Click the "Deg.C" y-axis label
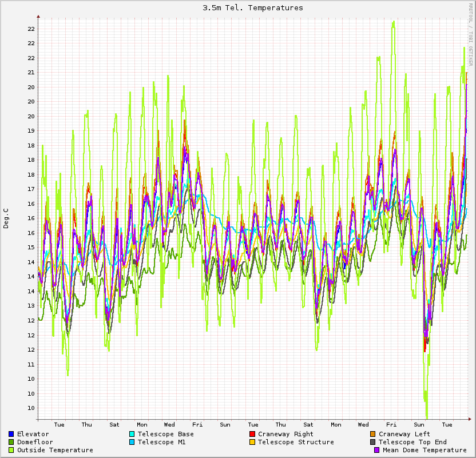This screenshot has height=458, width=476. (6, 218)
